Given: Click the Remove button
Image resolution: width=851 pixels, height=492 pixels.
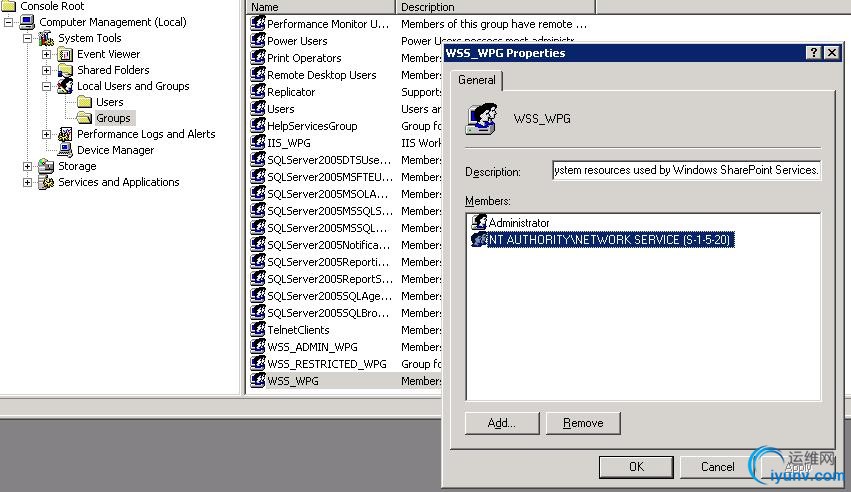Looking at the screenshot, I should (x=583, y=423).
